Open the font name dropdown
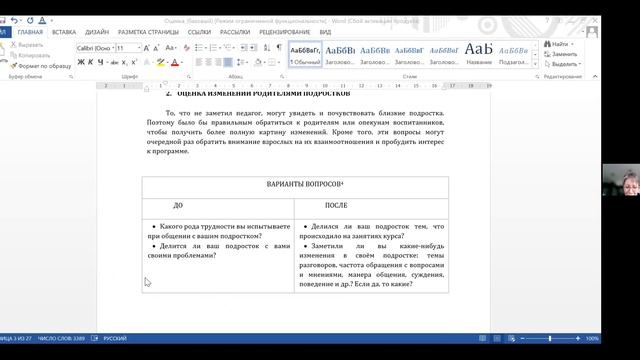 pos(113,48)
